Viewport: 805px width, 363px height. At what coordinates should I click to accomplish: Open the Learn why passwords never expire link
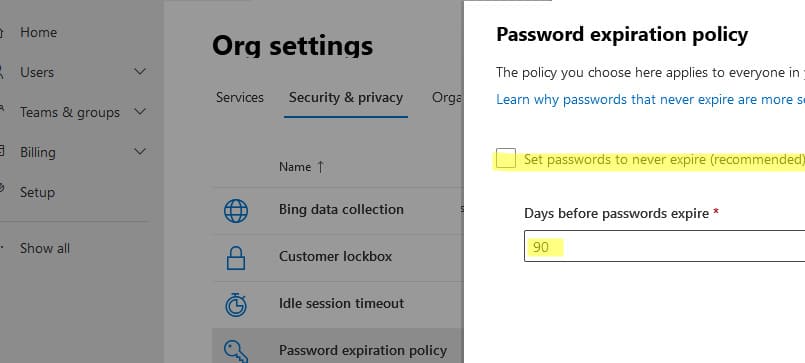point(650,99)
